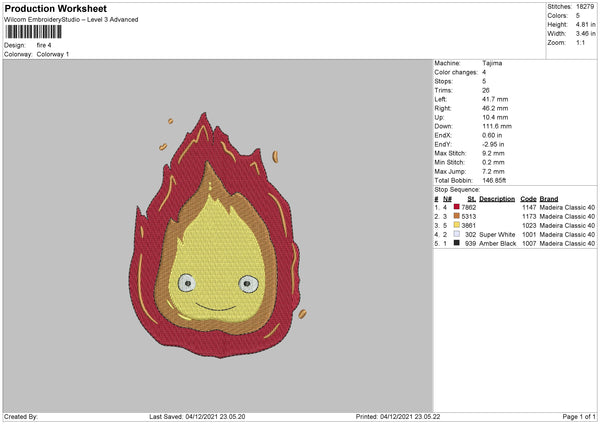
Task: Click the Colors value 5
Action: 578,16
